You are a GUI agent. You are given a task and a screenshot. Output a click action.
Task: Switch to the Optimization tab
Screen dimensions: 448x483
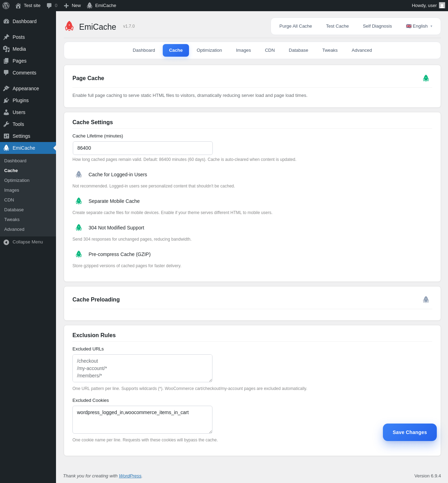(x=209, y=50)
